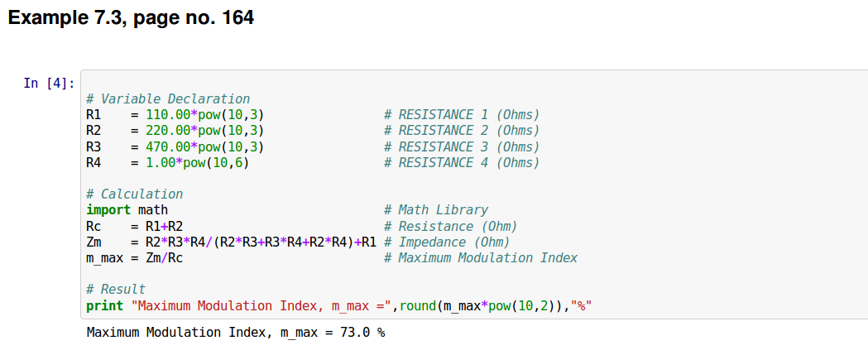The width and height of the screenshot is (868, 355).
Task: Click the Impedance (Ohm) comment
Action: (x=447, y=242)
